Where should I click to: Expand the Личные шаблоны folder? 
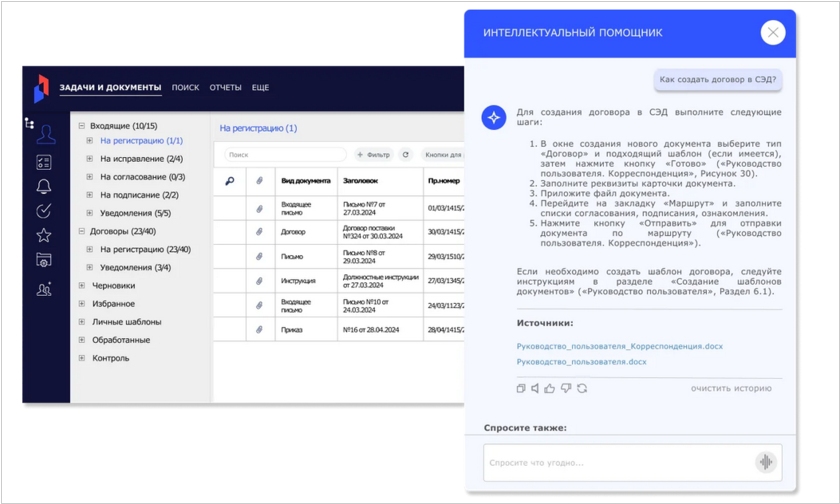click(82, 322)
